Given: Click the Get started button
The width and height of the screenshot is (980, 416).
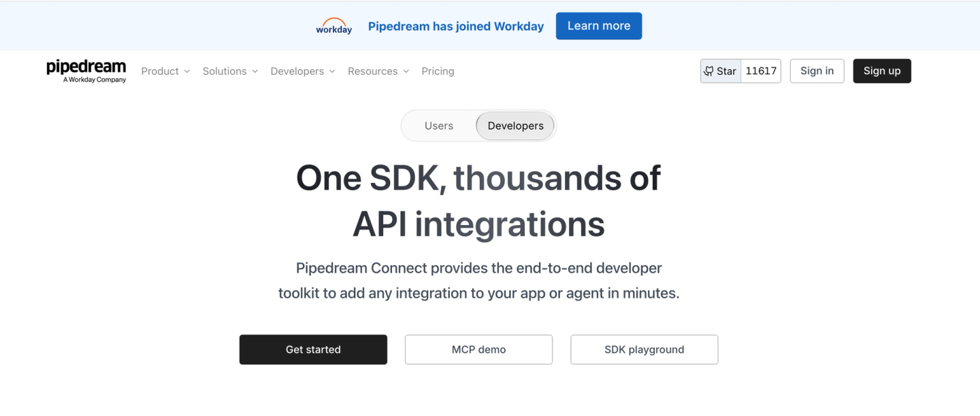Looking at the screenshot, I should (313, 349).
